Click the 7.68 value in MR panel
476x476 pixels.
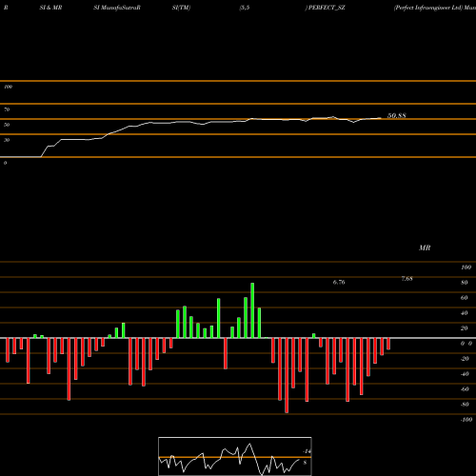coord(407,279)
